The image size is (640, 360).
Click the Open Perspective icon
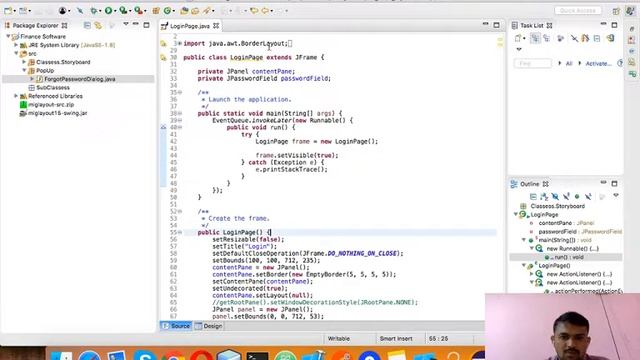616,11
